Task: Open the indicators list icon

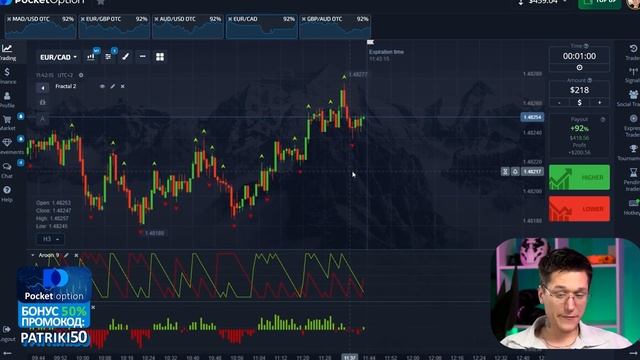Action: pyautogui.click(x=108, y=57)
